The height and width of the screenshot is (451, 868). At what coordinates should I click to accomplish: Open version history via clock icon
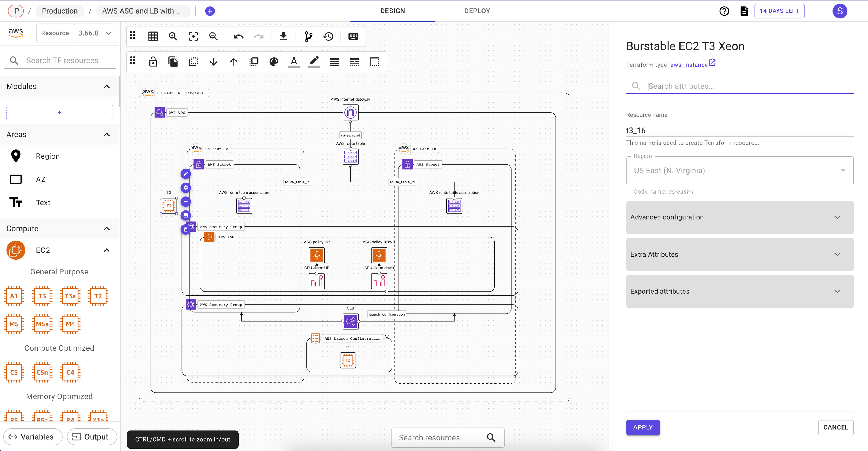point(328,36)
